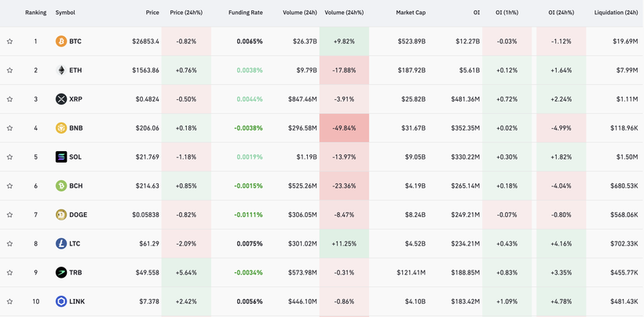644x317 pixels.
Task: Click the Solana (SOL) coin icon
Action: click(x=61, y=157)
